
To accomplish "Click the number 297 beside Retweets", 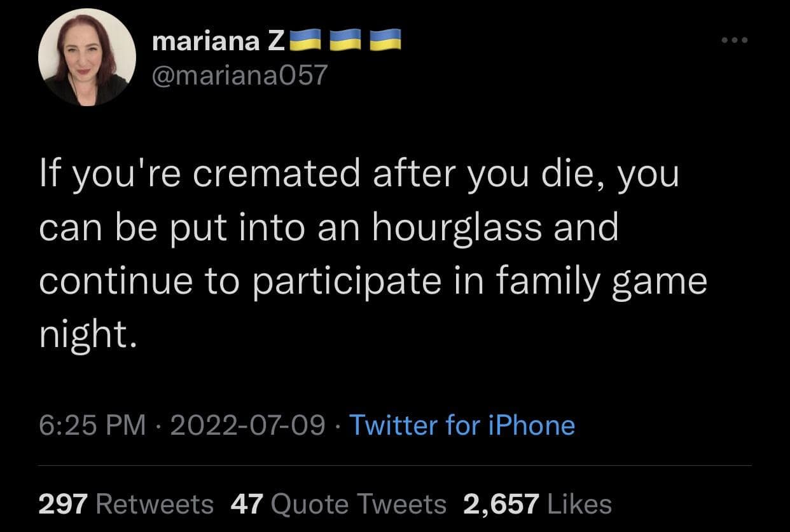I will [63, 504].
